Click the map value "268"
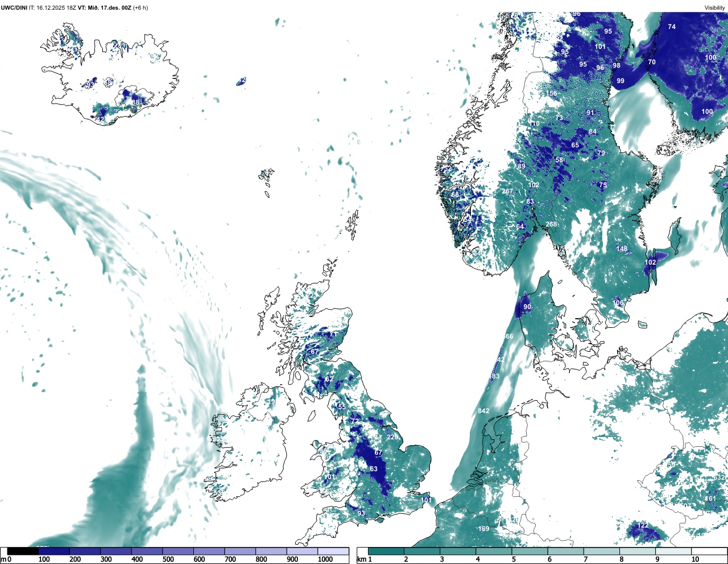 point(552,224)
